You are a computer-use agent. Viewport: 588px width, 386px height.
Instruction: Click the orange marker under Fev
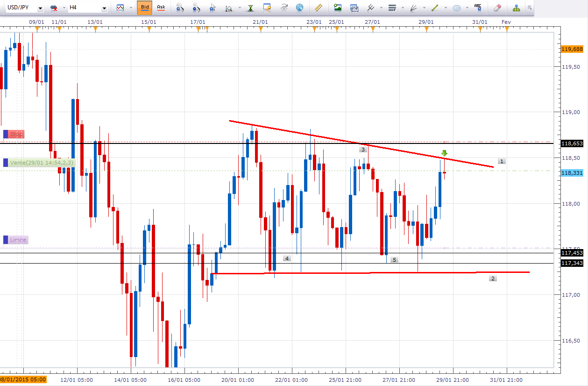[x=506, y=29]
